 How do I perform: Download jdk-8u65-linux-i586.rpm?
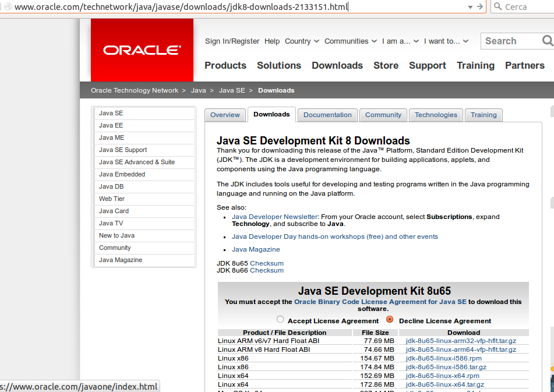(443, 358)
